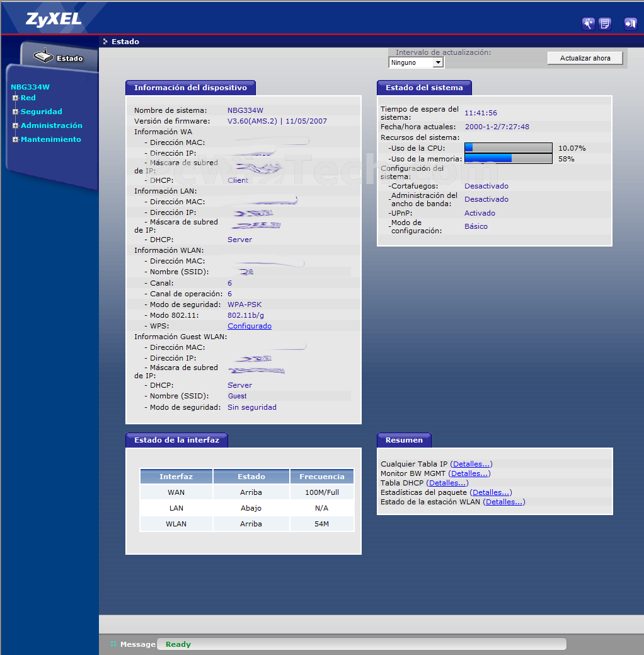Open the refresh interval Ninguno dropdown
Image resolution: width=644 pixels, height=655 pixels.
click(x=416, y=62)
